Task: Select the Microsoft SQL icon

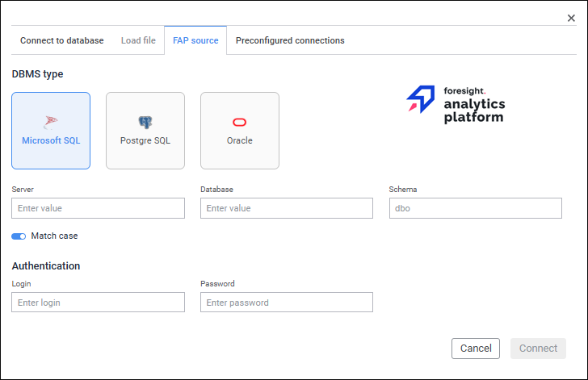Action: 51,122
